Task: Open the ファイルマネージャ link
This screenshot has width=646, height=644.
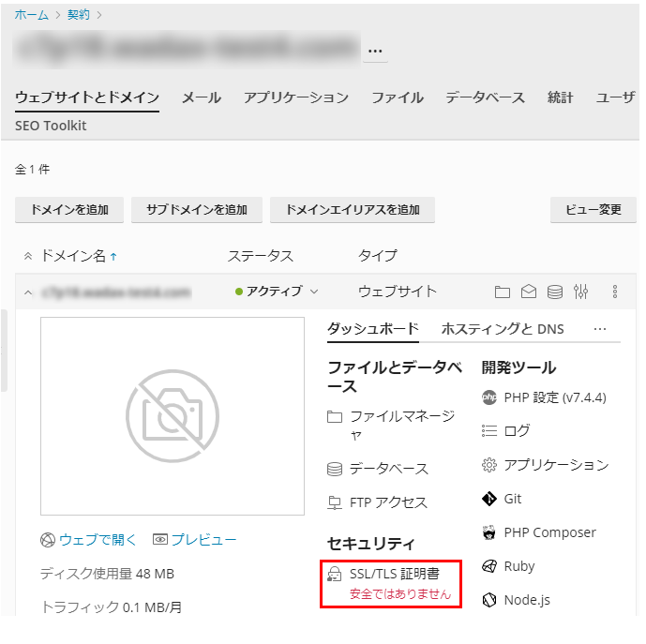Action: pyautogui.click(x=402, y=426)
